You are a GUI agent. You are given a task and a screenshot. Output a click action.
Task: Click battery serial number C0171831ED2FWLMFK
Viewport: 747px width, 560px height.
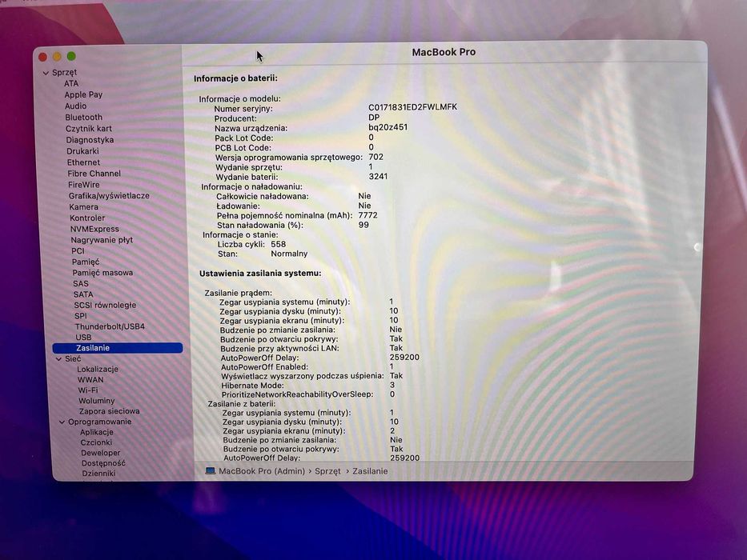click(x=412, y=107)
